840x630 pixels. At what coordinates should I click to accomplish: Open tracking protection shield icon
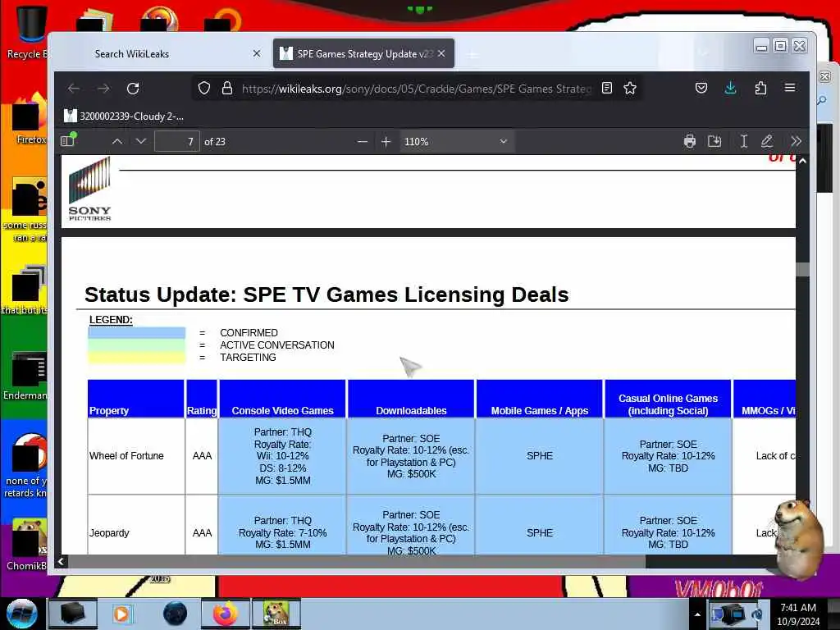coord(204,89)
